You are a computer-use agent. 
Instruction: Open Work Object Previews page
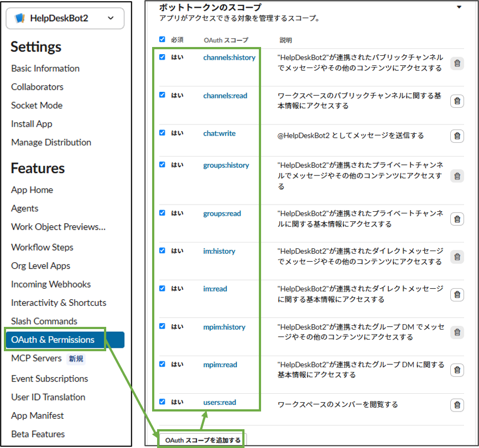coord(58,227)
